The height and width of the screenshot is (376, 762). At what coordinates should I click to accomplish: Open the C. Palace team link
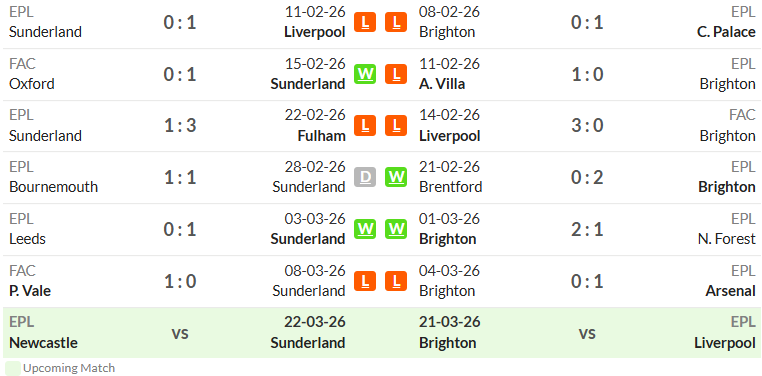tap(726, 32)
